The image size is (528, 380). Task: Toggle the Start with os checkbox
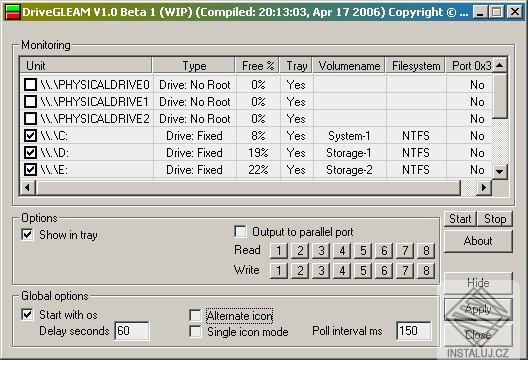[27, 314]
